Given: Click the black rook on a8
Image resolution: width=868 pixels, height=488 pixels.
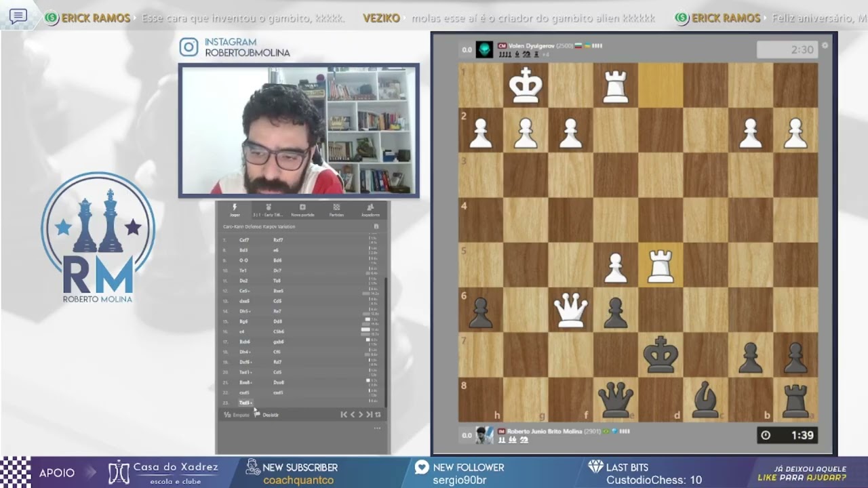Looking at the screenshot, I should tap(795, 401).
